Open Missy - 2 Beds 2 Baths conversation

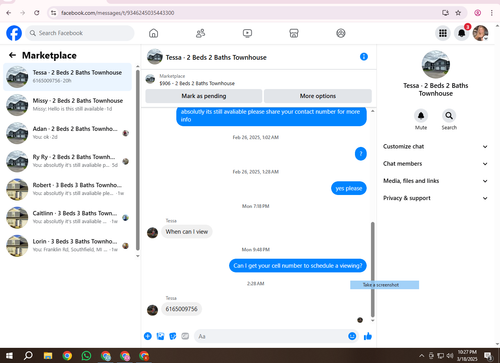click(x=68, y=105)
